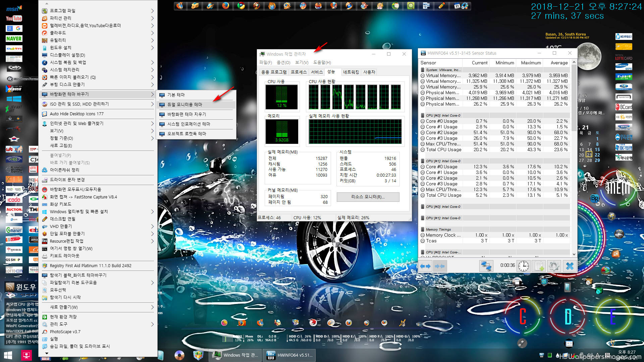Select 바탕화면 테마 지우기 entry
The image size is (644, 362).
point(196,114)
